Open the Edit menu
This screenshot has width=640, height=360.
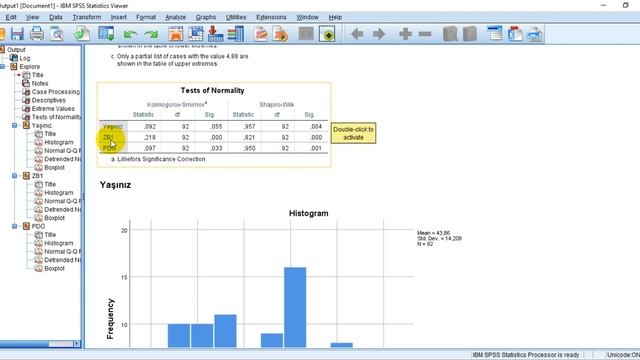(x=11, y=17)
